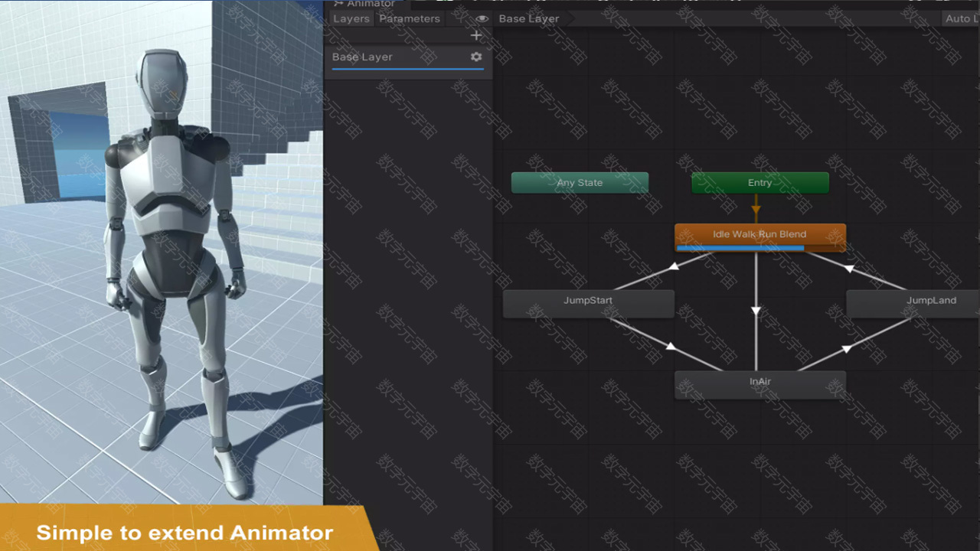Click the plus icon to add a layer
980x551 pixels.
[476, 35]
